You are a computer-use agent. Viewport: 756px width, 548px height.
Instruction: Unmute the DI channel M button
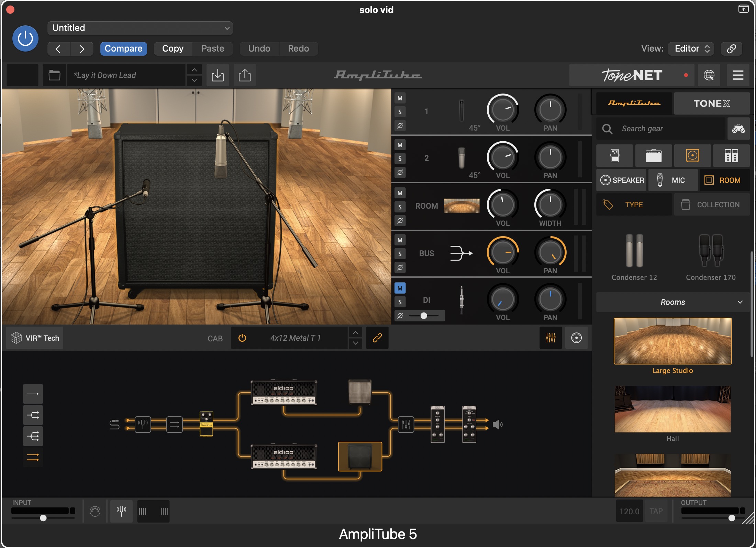[400, 288]
